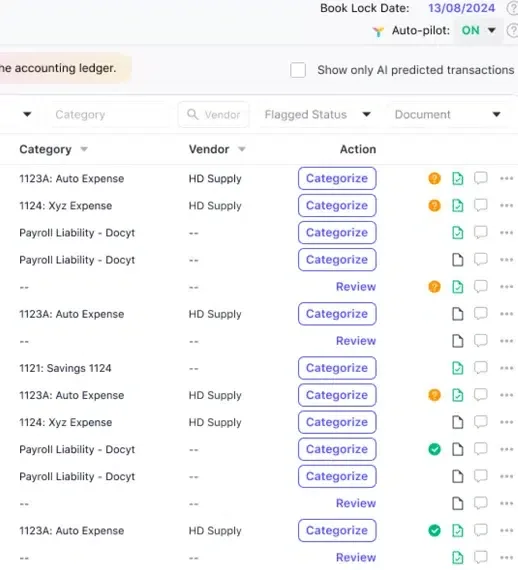The height and width of the screenshot is (570, 518).
Task: Click green checkmark on verified 1123A Auto Expense row
Action: 434,531
